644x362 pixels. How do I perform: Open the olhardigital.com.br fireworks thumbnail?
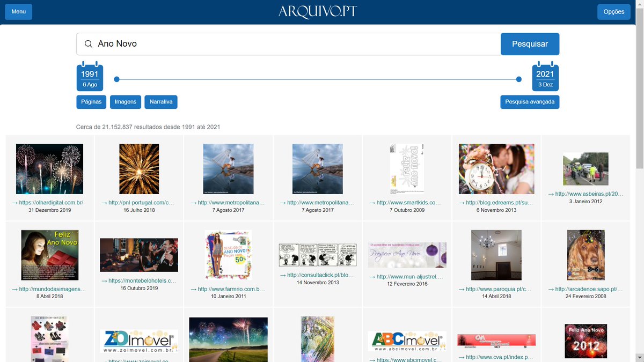click(49, 169)
